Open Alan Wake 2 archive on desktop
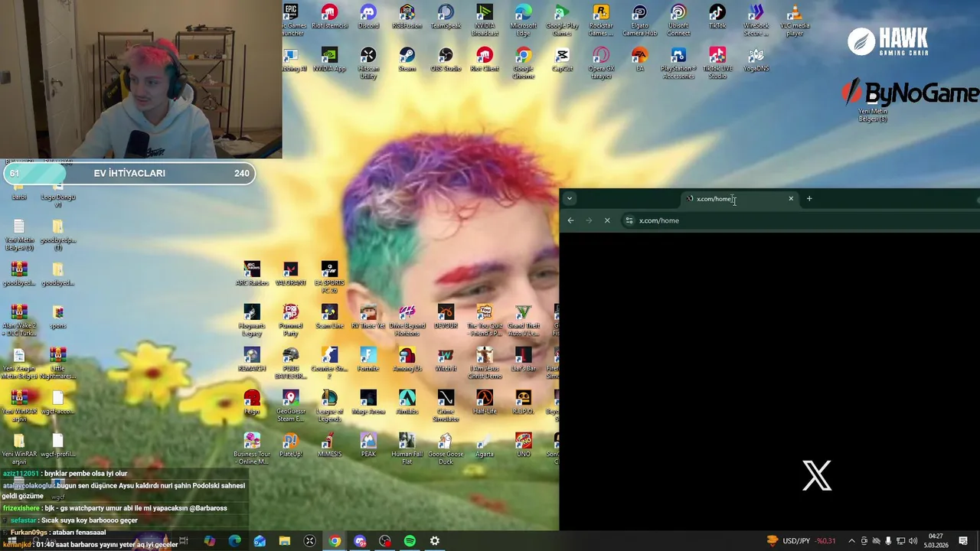980x551 pixels. [19, 321]
